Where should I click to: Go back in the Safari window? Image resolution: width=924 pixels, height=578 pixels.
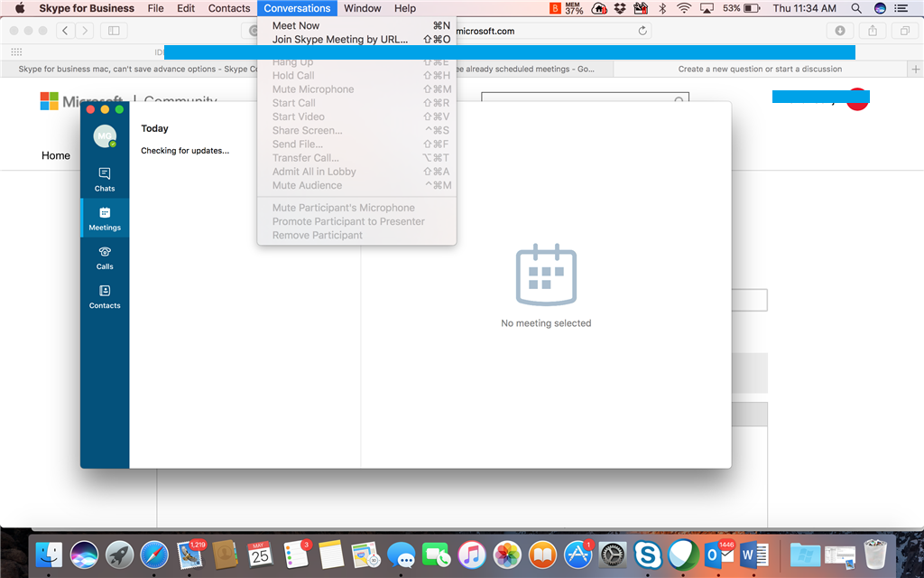tap(65, 31)
